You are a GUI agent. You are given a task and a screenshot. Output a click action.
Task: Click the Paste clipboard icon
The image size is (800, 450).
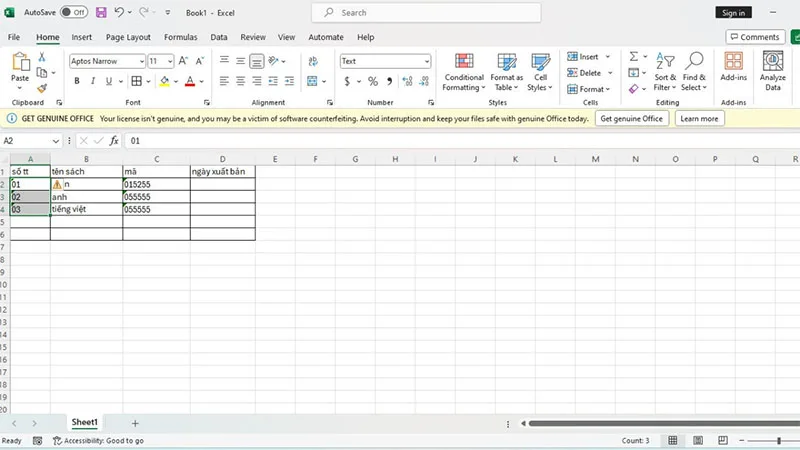click(20, 62)
